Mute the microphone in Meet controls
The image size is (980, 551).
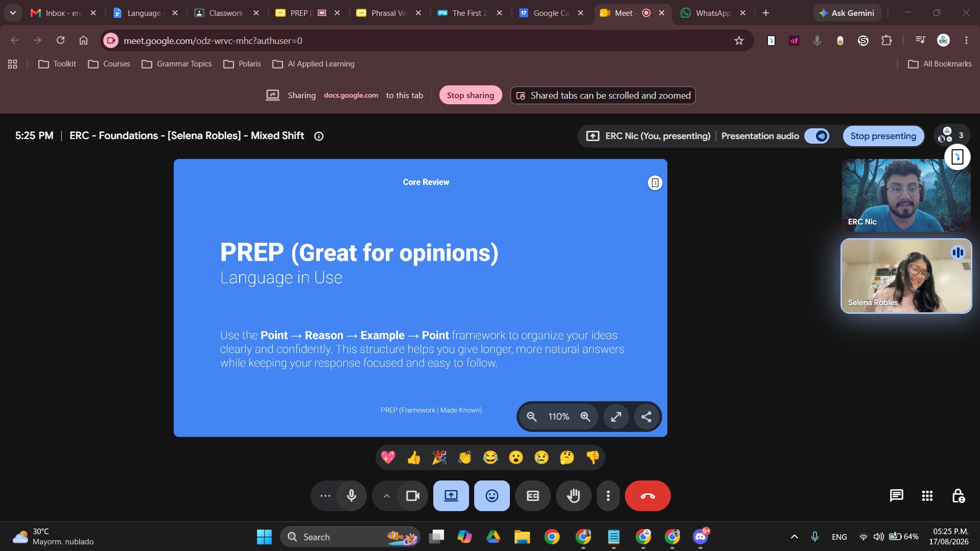pos(352,496)
